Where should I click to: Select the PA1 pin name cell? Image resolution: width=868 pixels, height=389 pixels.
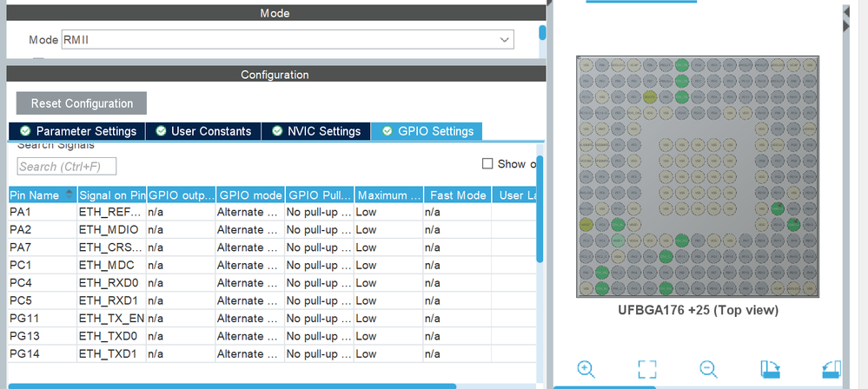pyautogui.click(x=43, y=212)
